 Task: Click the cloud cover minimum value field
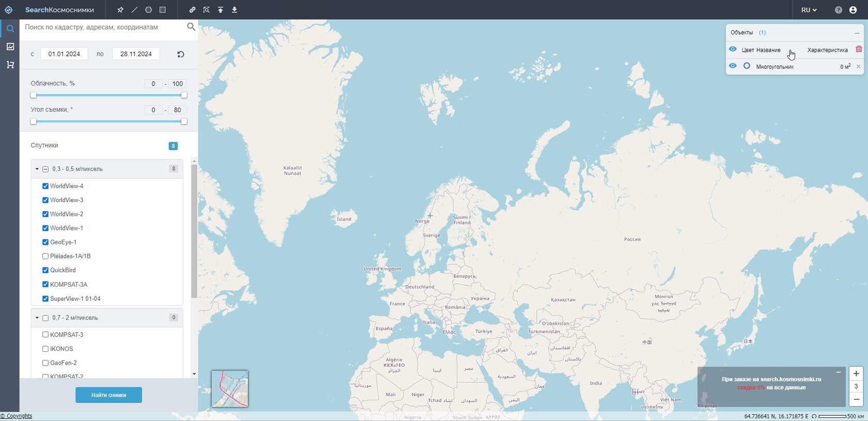[153, 84]
